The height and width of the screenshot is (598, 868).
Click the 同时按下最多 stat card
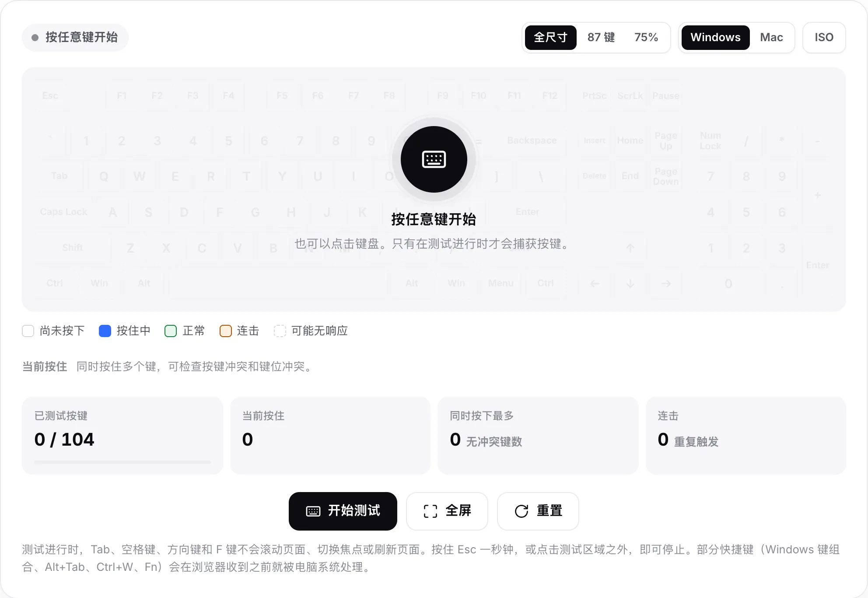click(x=538, y=436)
